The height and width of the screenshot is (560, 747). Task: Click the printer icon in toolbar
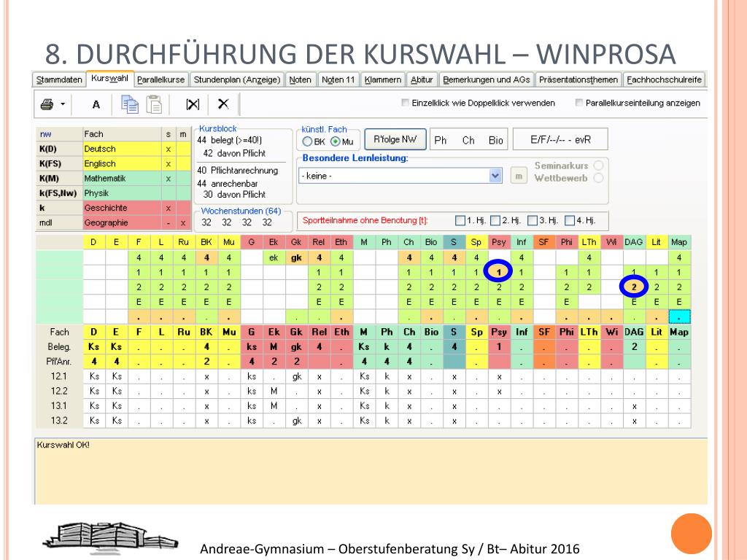(47, 104)
